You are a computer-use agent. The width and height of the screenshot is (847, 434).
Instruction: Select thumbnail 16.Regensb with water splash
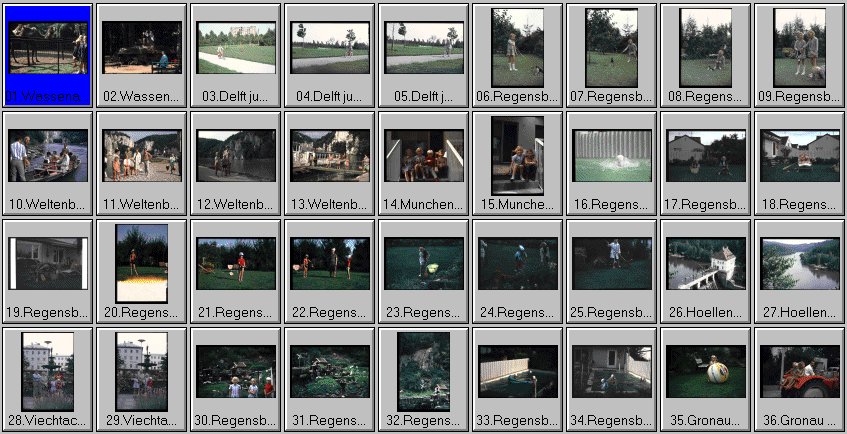612,156
